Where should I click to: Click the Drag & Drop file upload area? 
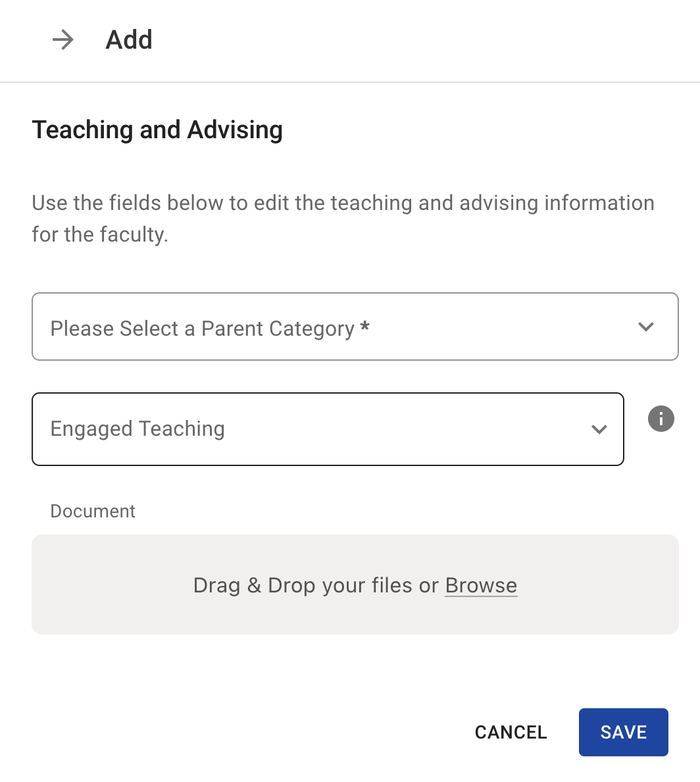pyautogui.click(x=355, y=612)
